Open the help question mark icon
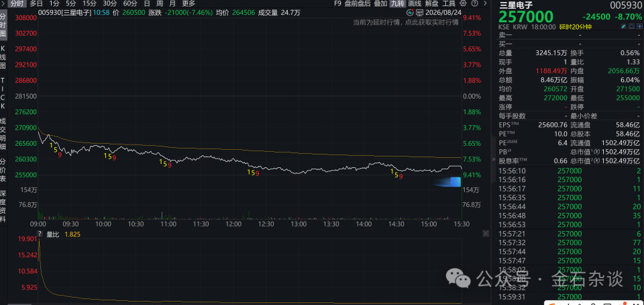 click(x=474, y=4)
